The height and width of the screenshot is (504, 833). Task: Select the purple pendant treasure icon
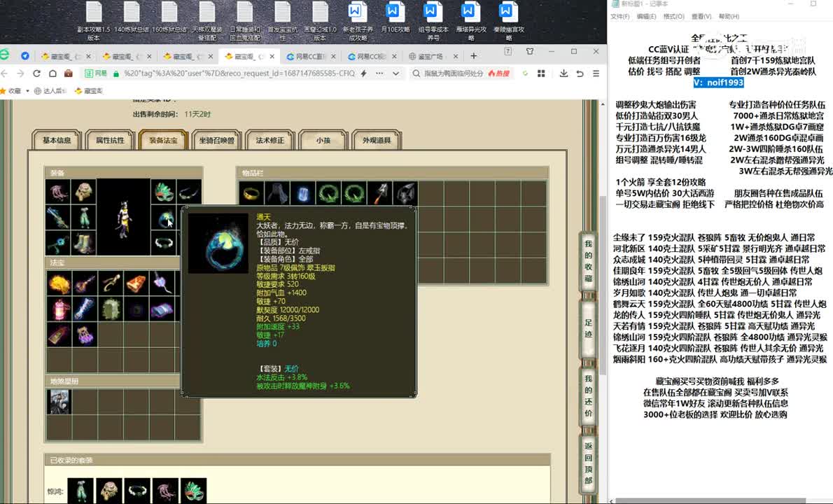click(x=162, y=284)
